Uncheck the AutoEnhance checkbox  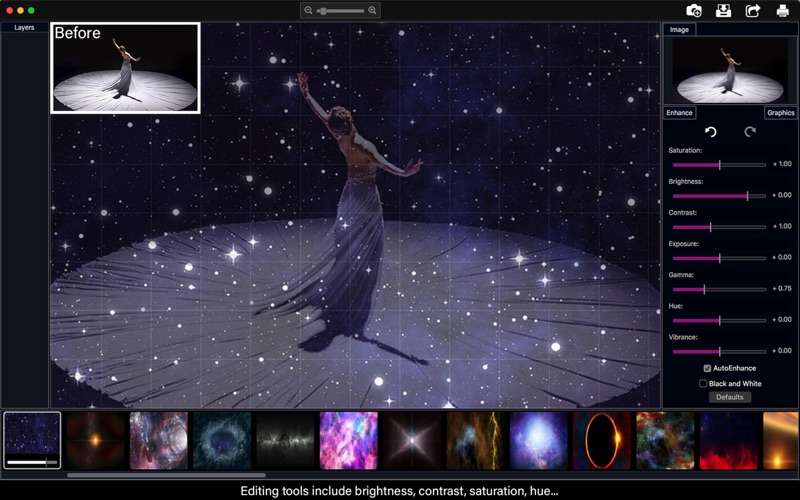pos(707,368)
